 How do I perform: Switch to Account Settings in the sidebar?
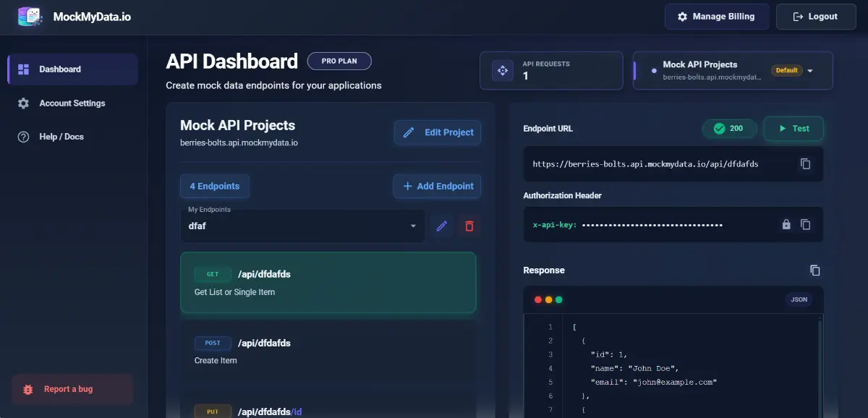tap(72, 103)
